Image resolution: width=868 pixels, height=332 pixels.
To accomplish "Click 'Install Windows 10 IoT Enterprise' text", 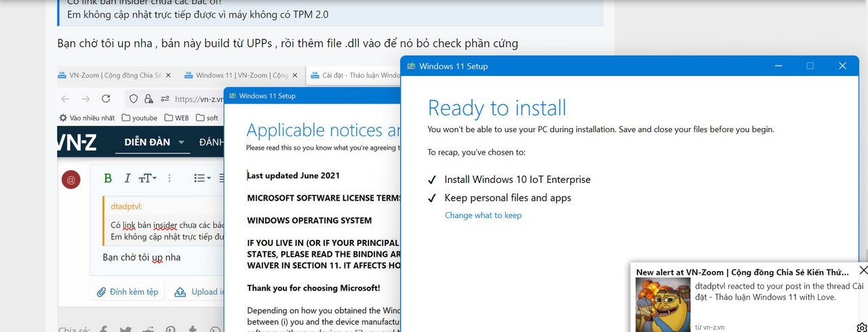I will click(x=517, y=180).
